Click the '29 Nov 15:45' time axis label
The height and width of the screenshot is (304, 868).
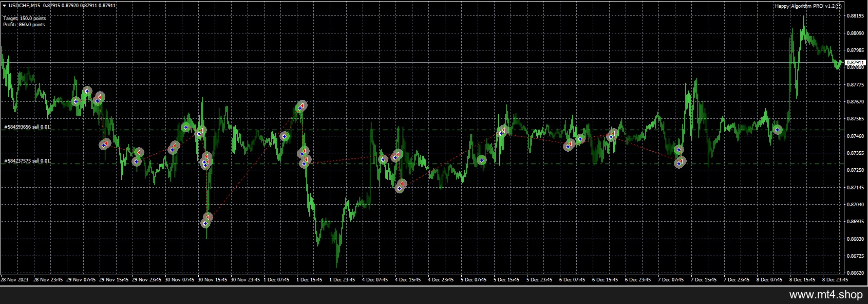[114, 280]
